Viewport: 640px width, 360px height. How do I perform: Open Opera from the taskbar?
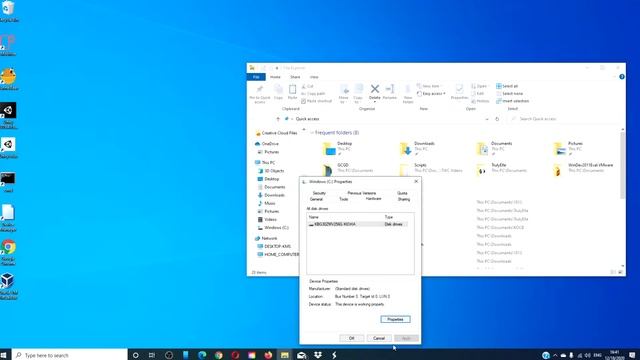235,355
